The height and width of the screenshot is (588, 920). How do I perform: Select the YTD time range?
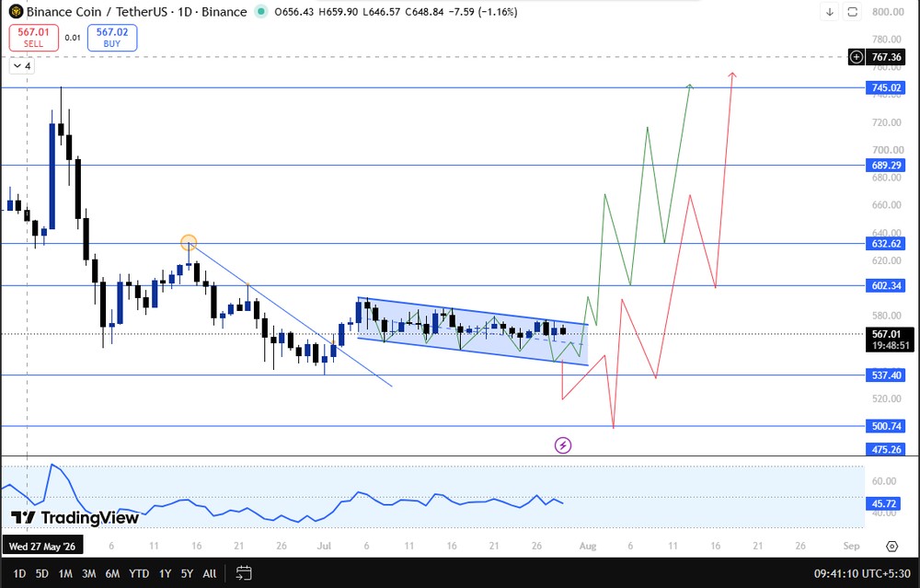139,573
